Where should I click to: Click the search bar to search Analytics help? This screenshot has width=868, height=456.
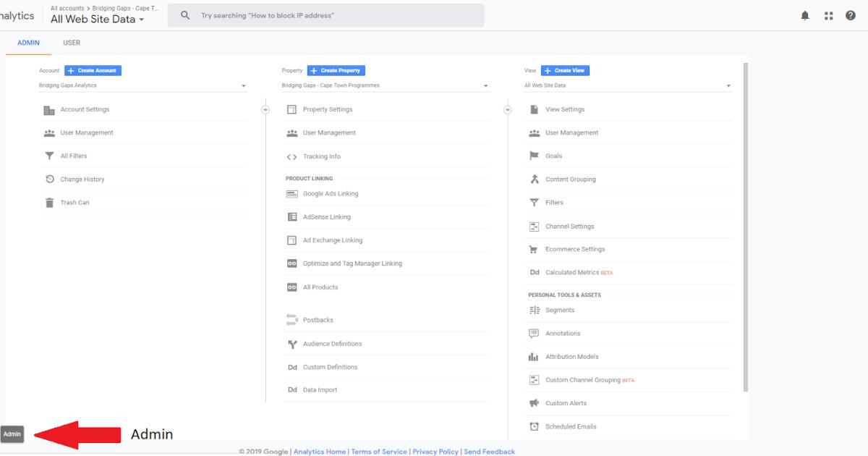pyautogui.click(x=325, y=14)
